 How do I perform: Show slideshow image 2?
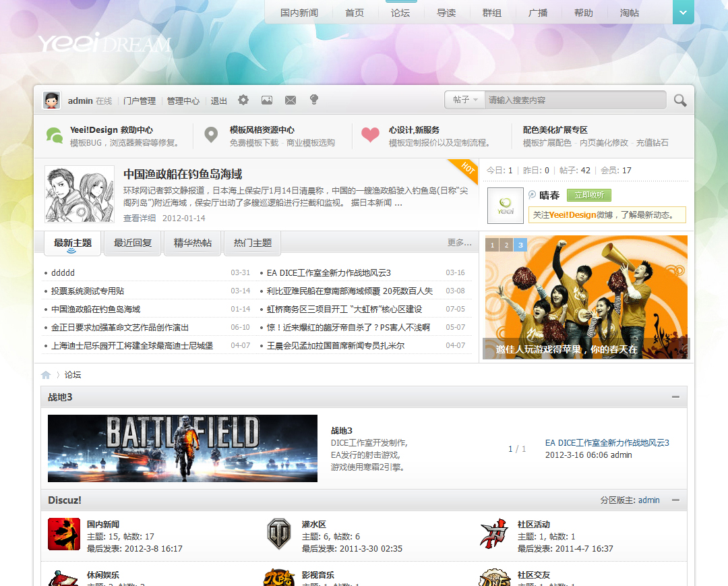(x=506, y=245)
